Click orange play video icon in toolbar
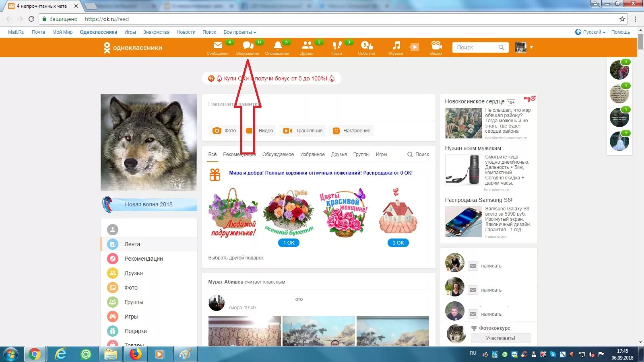Viewport: 644px width, 362px height. [414, 47]
